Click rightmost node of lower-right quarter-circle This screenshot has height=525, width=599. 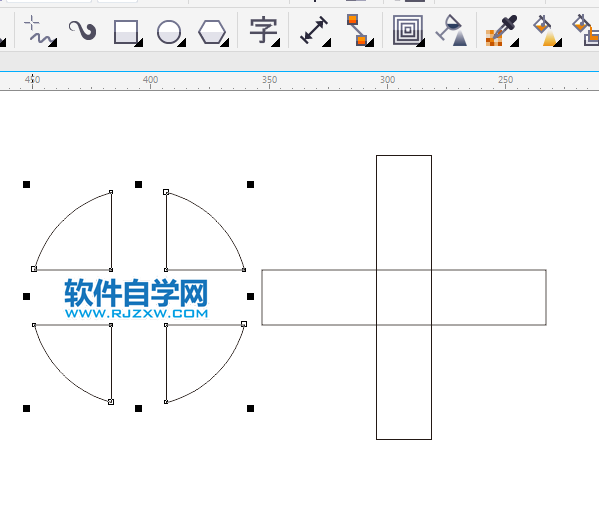point(244,324)
